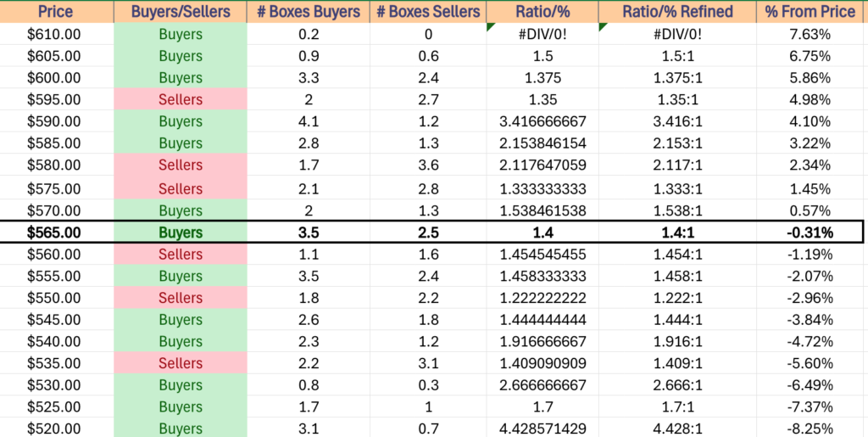Click the Sellers cell in the $560.00 row

pos(181,255)
